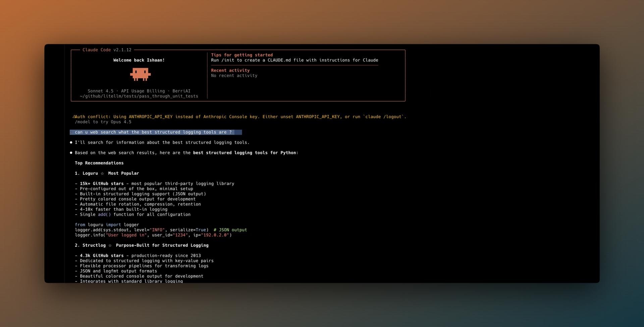The height and width of the screenshot is (327, 644).
Task: Click the "Recent activity" heading
Action: (x=230, y=70)
